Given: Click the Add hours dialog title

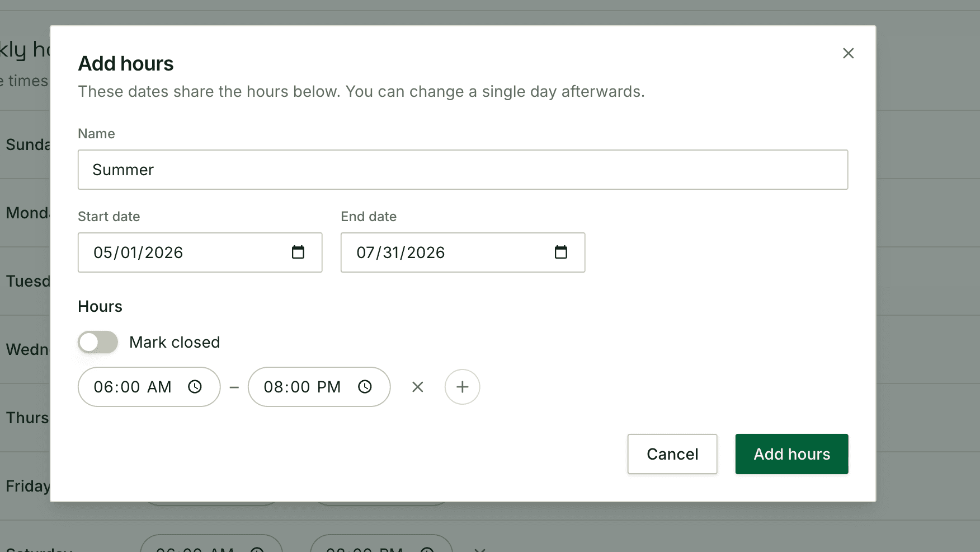Looking at the screenshot, I should [126, 64].
